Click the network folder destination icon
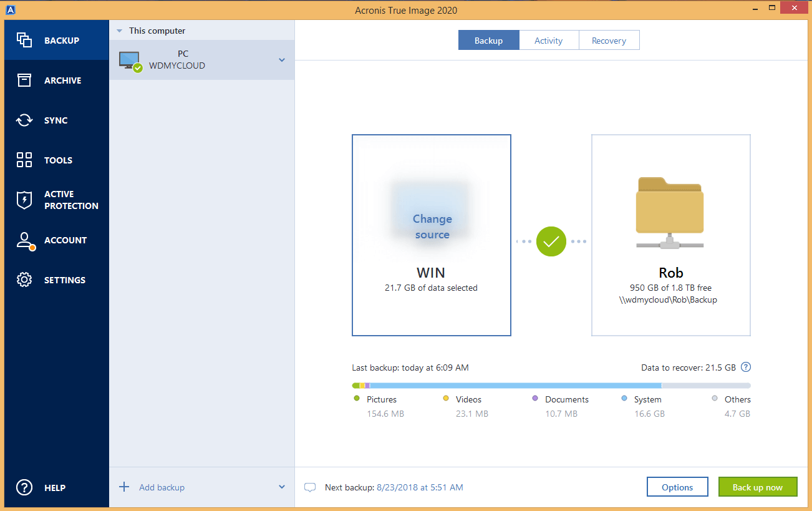812x511 pixels. coord(670,213)
